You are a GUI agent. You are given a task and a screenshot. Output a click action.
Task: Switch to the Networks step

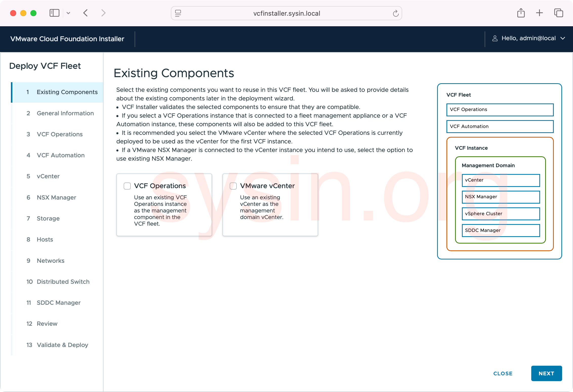(x=50, y=260)
